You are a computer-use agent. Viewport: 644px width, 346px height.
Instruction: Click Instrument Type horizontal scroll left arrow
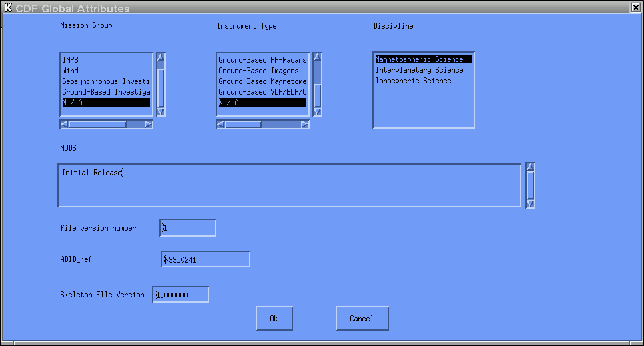pyautogui.click(x=220, y=124)
